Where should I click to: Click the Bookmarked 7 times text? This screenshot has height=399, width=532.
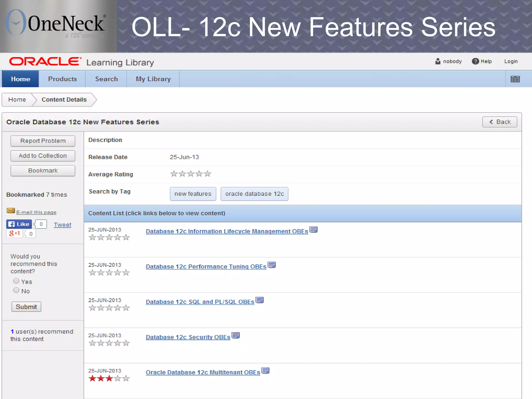pos(37,195)
